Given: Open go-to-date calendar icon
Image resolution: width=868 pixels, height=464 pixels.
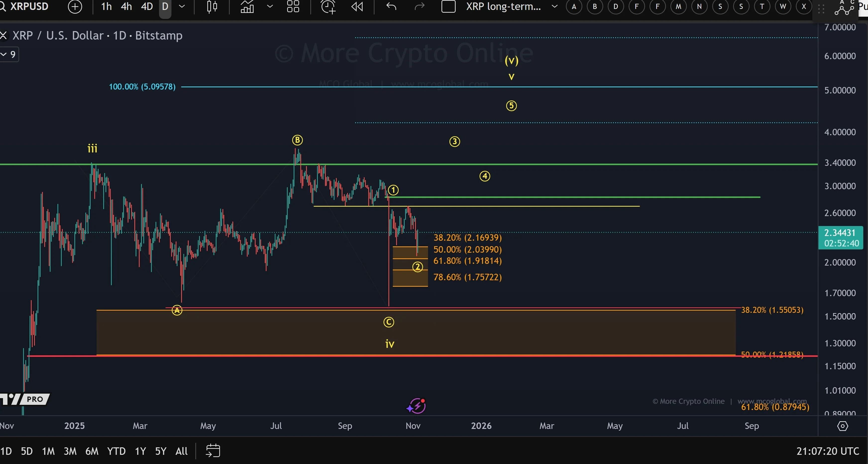Looking at the screenshot, I should coord(213,451).
